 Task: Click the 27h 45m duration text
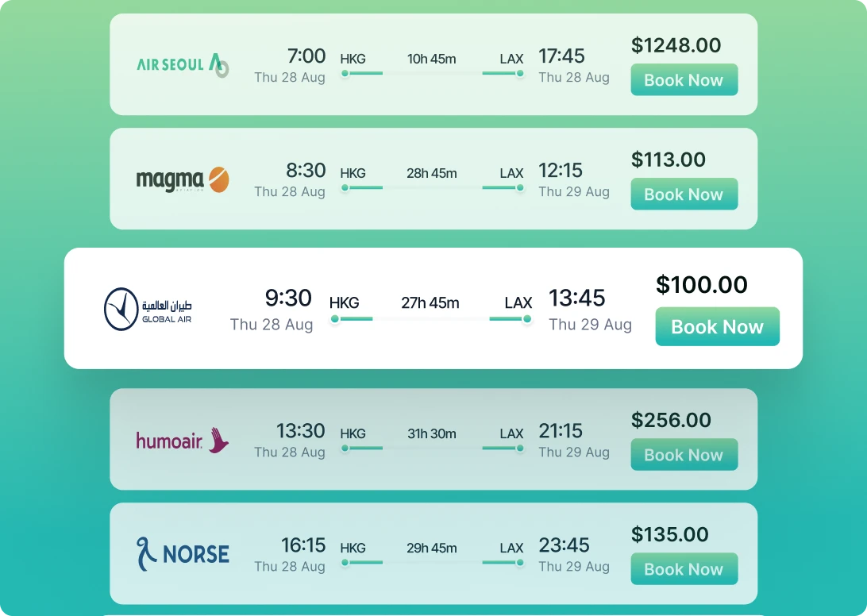(x=431, y=302)
